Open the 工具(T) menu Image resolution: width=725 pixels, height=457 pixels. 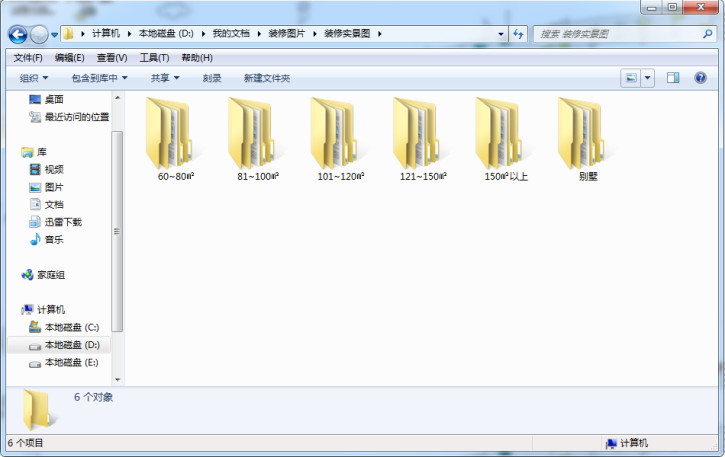pyautogui.click(x=154, y=58)
